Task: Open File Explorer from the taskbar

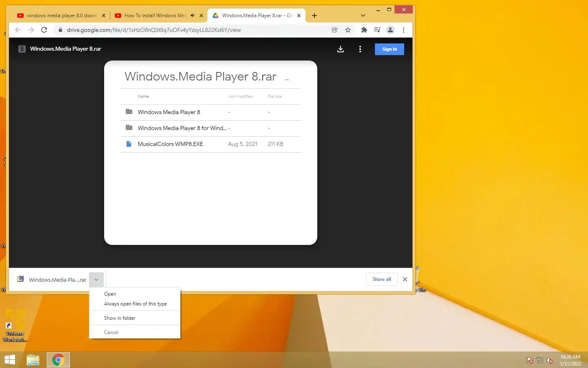Action: coord(33,360)
